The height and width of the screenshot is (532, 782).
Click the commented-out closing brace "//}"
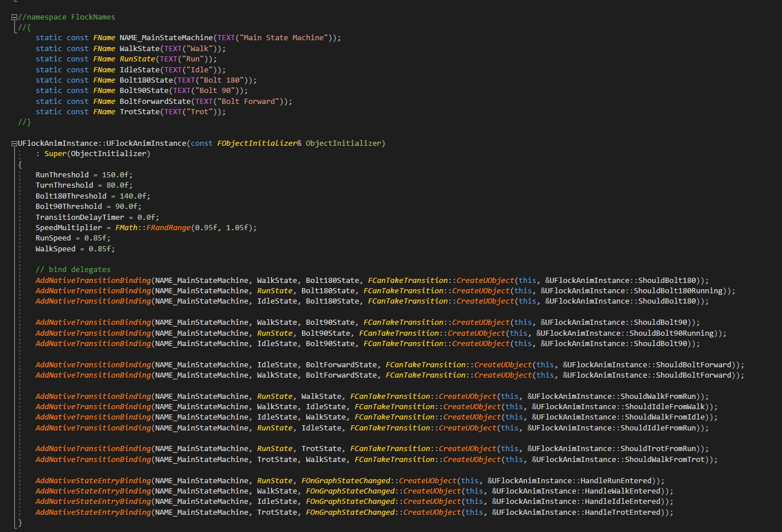pos(25,122)
